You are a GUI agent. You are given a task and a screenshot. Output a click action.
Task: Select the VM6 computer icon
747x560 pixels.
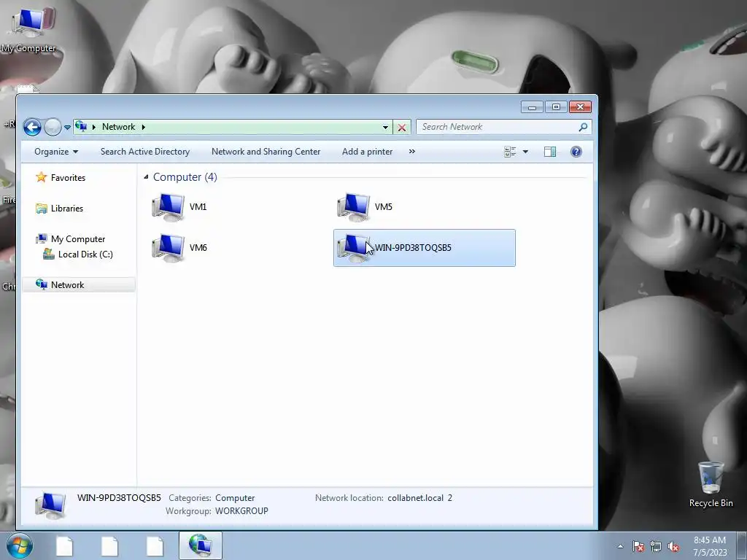[169, 248]
